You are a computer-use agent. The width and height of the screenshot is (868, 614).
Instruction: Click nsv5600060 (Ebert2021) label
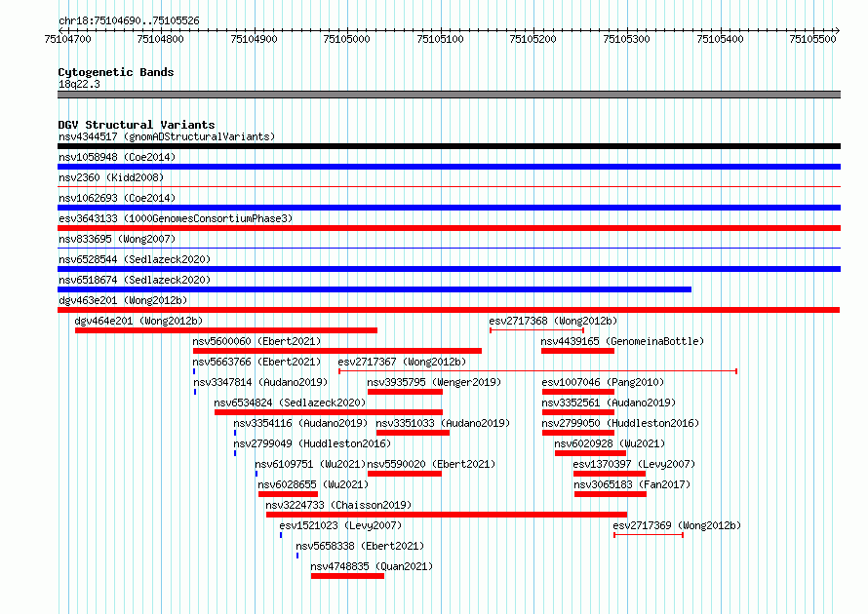(x=256, y=341)
